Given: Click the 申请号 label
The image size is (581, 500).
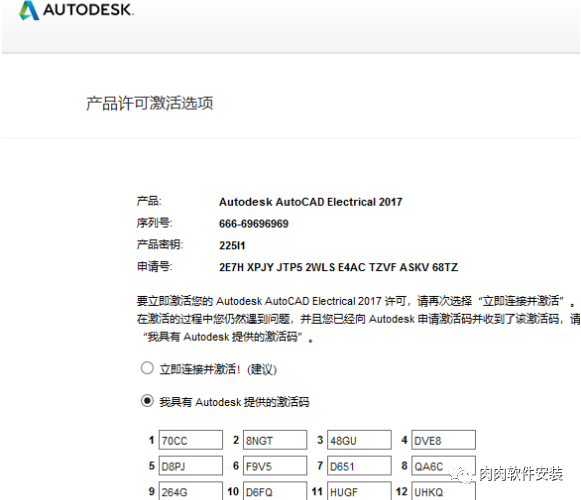Looking at the screenshot, I should coord(154,266).
